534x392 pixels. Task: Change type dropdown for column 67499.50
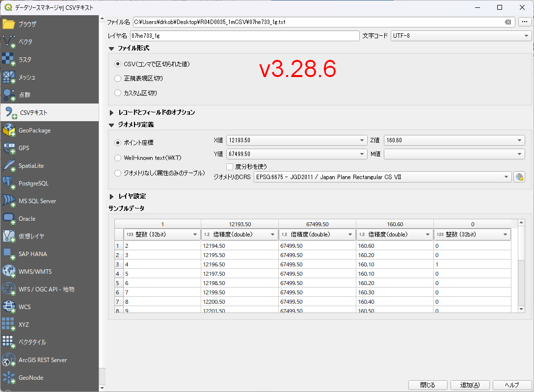coord(317,235)
